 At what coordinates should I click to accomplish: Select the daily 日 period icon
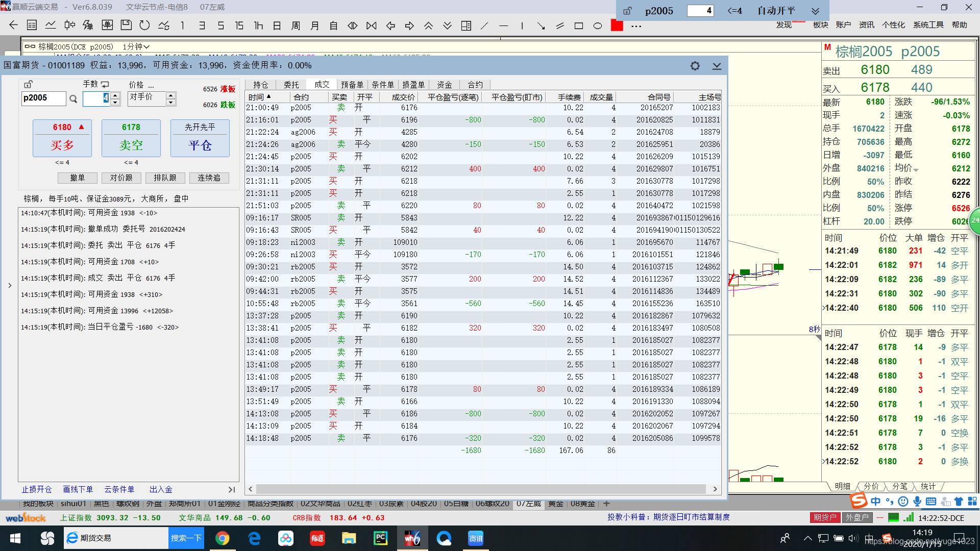point(277,25)
